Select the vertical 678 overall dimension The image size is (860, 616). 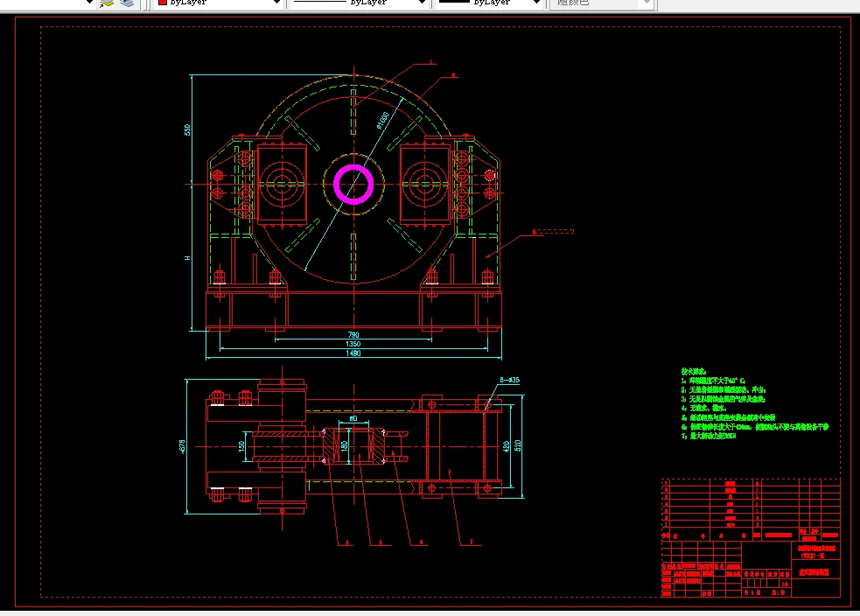[x=182, y=446]
